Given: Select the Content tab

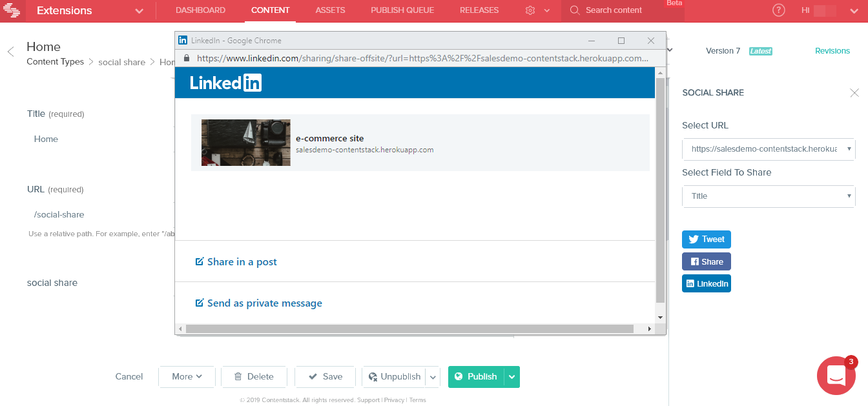Looking at the screenshot, I should [x=270, y=10].
